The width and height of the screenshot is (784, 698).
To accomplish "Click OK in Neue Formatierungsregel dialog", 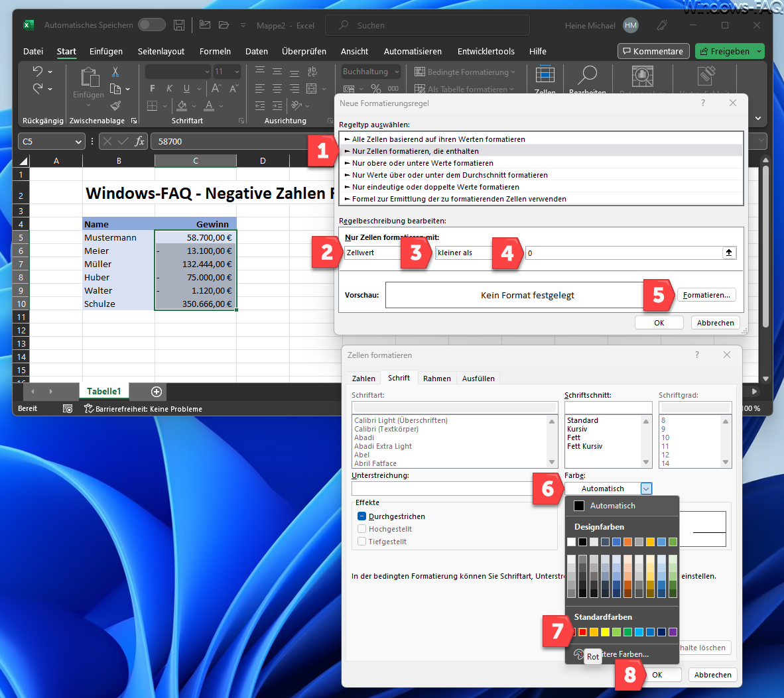I will tap(659, 323).
